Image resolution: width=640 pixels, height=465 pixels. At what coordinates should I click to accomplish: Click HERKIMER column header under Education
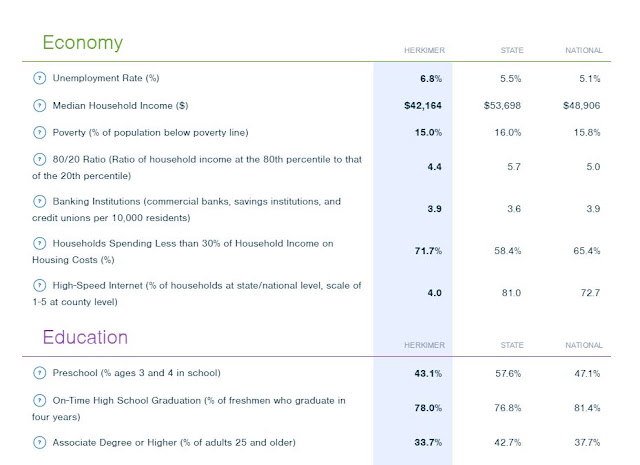424,345
